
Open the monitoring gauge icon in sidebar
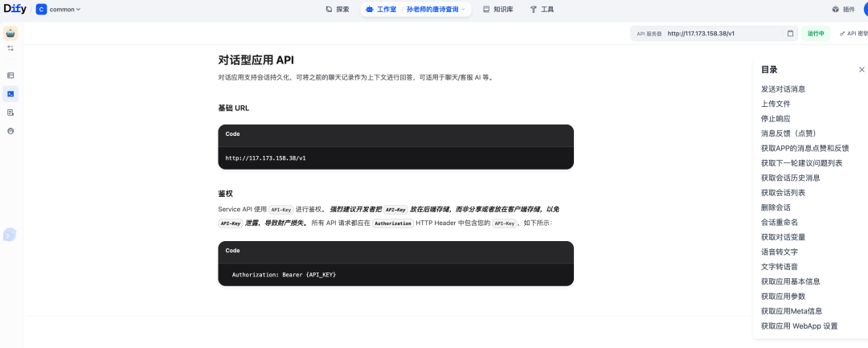click(x=10, y=131)
